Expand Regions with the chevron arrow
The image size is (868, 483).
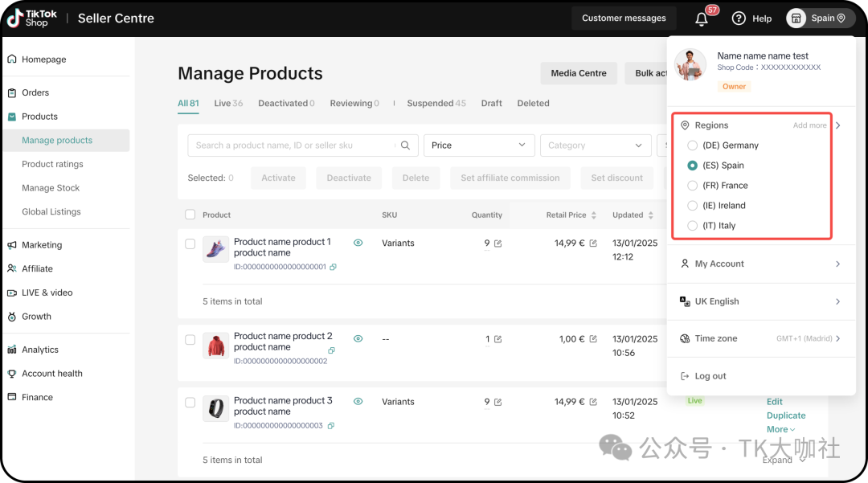[838, 125]
